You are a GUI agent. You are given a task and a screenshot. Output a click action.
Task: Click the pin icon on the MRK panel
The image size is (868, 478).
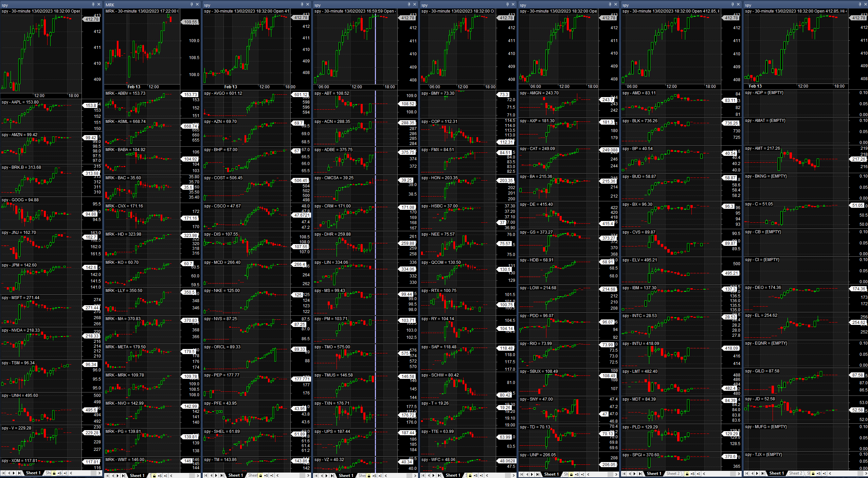pos(192,4)
